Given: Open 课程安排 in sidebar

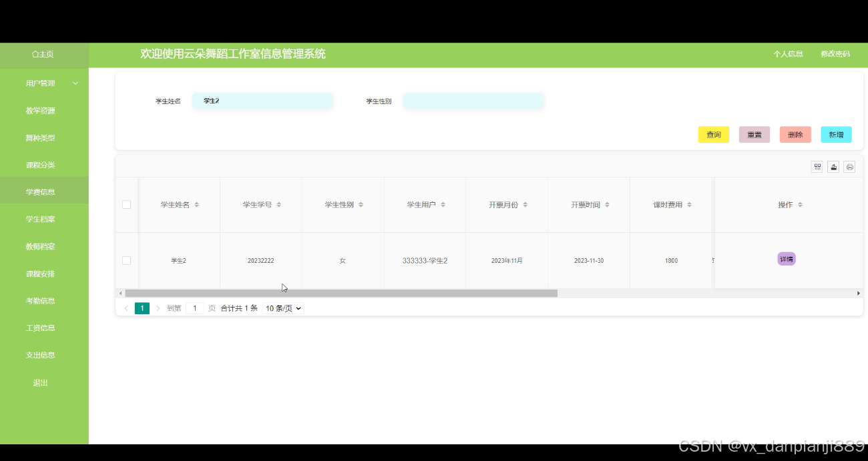Looking at the screenshot, I should click(41, 274).
